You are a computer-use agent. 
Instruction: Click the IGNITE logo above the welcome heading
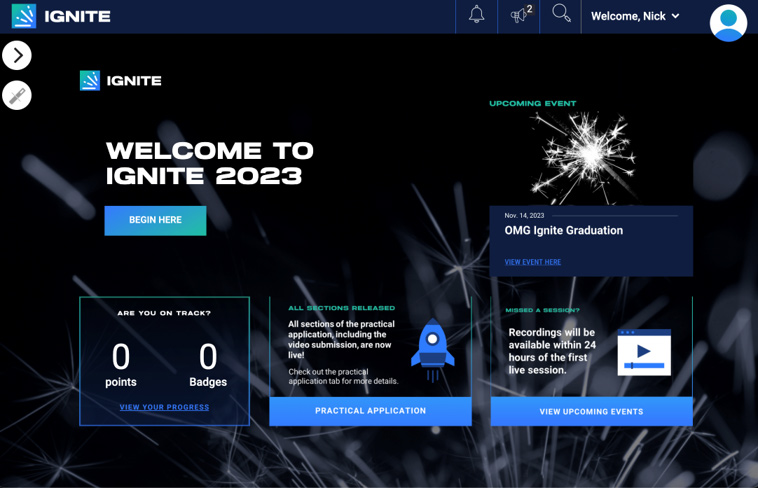point(121,81)
